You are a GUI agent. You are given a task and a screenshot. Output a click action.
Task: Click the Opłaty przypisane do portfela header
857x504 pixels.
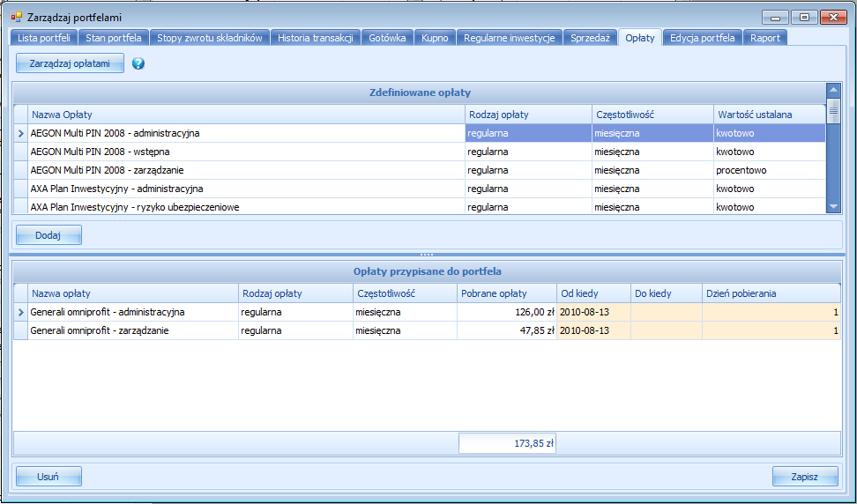[428, 271]
